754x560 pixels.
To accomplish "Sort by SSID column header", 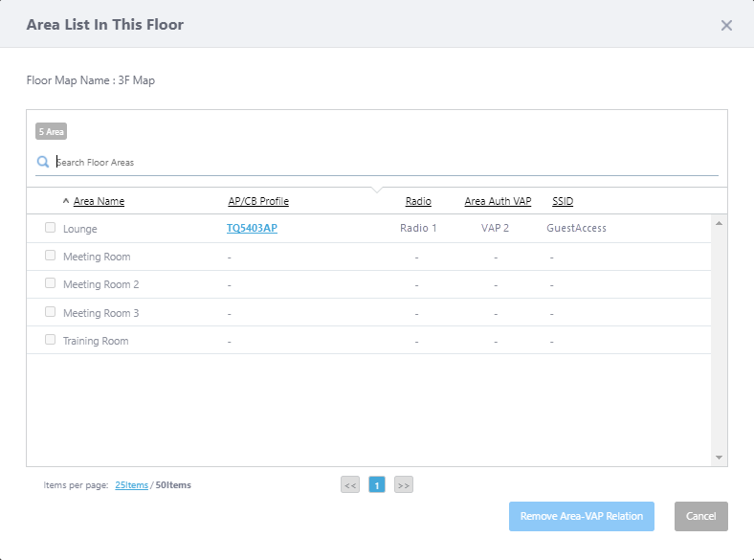I will (563, 201).
